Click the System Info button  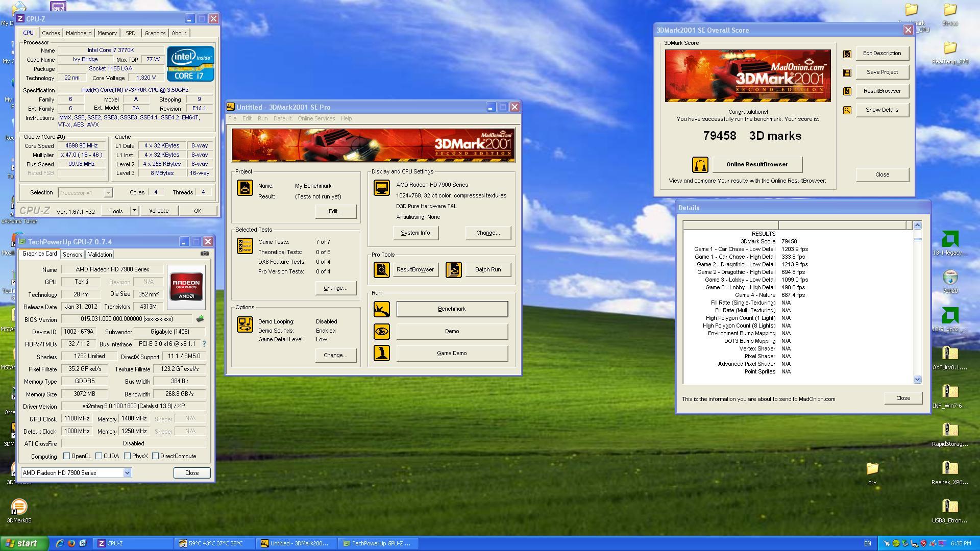click(x=415, y=233)
